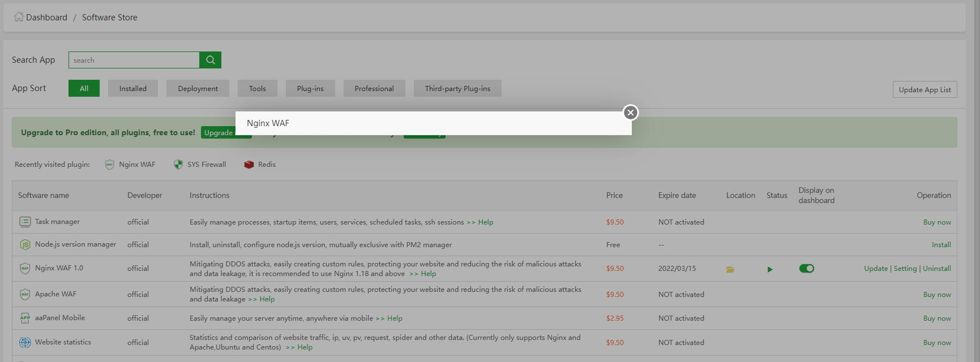The image size is (980, 362).
Task: Click the Software name column header
Action: pos(44,195)
